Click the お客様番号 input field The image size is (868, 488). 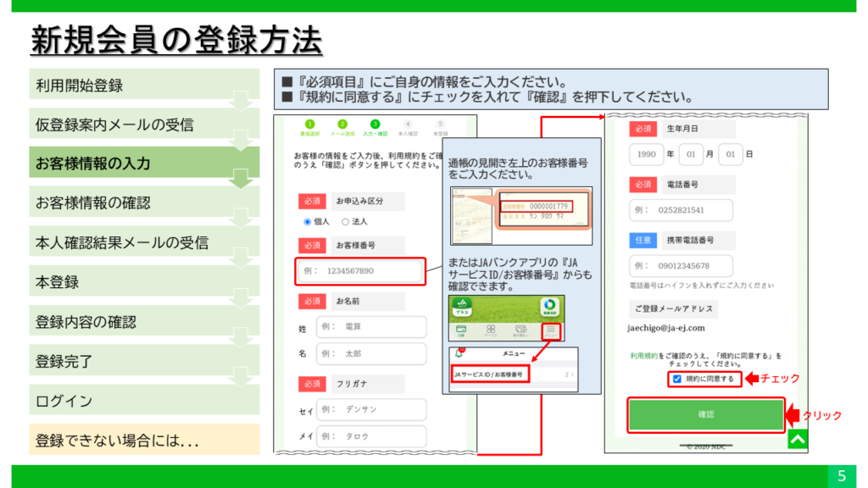361,271
